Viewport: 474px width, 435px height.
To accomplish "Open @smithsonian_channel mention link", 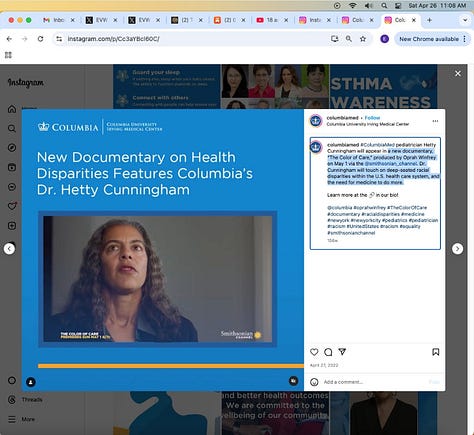I will click(391, 164).
